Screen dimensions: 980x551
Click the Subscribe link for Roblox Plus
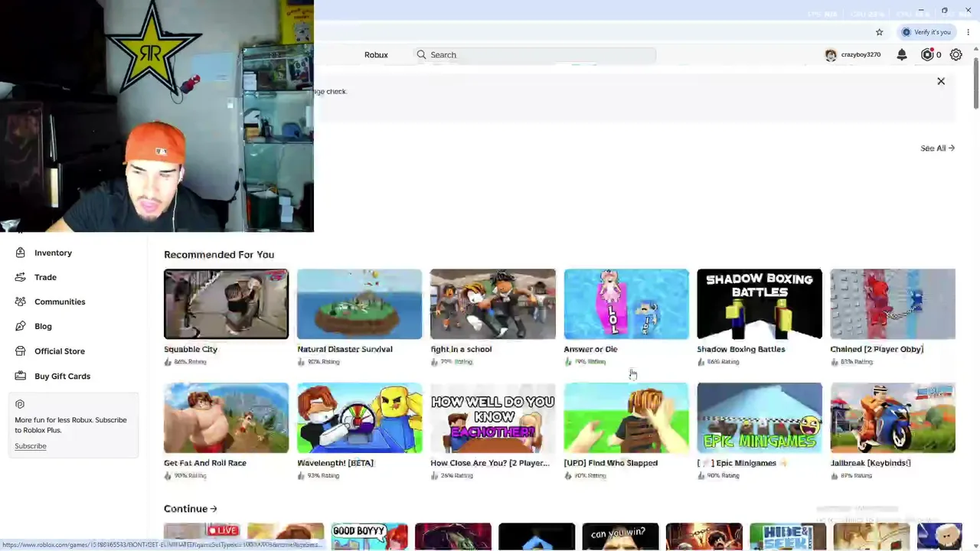point(31,446)
